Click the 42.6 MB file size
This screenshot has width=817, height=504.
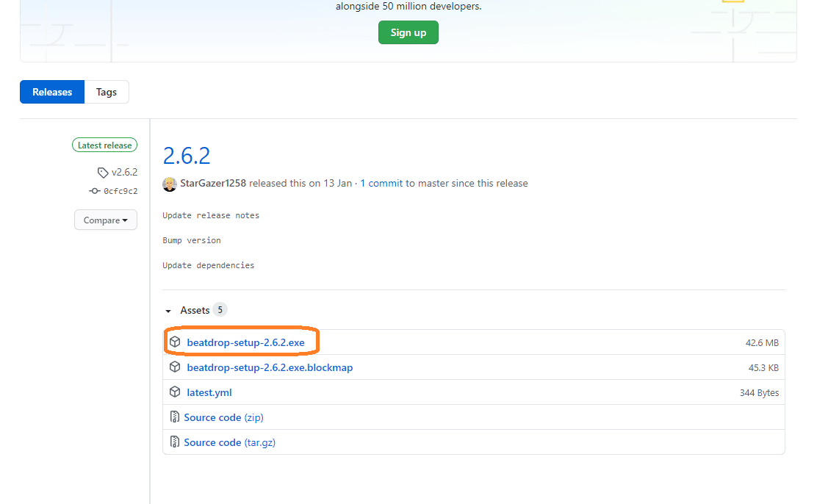762,342
